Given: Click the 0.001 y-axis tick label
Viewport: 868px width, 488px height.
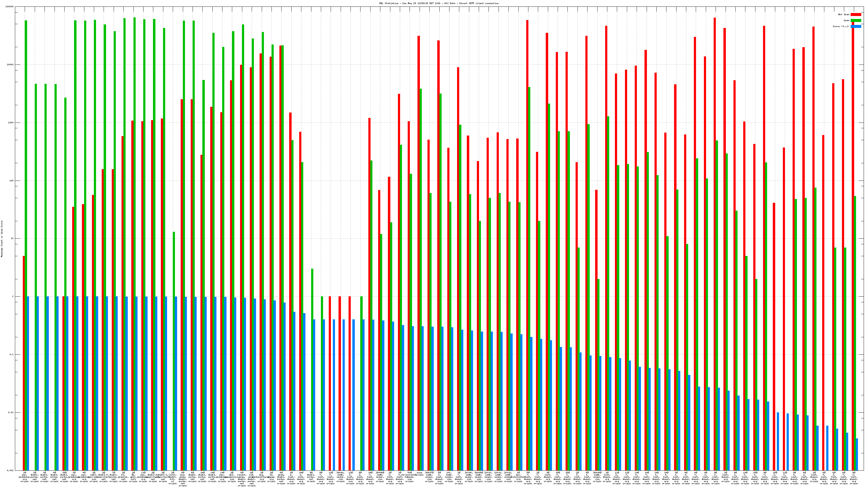Looking at the screenshot, I should click(x=11, y=470).
